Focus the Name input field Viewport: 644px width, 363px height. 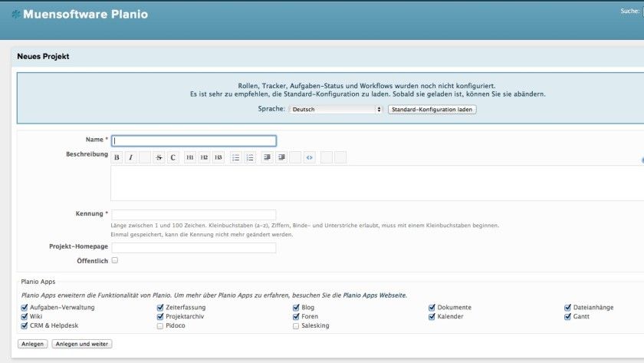(x=194, y=140)
